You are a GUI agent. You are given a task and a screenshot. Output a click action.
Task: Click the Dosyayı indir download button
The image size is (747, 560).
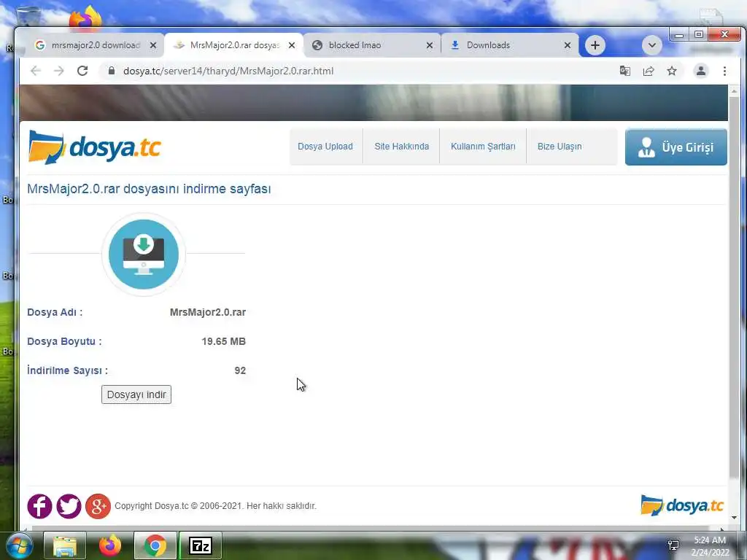tap(136, 394)
